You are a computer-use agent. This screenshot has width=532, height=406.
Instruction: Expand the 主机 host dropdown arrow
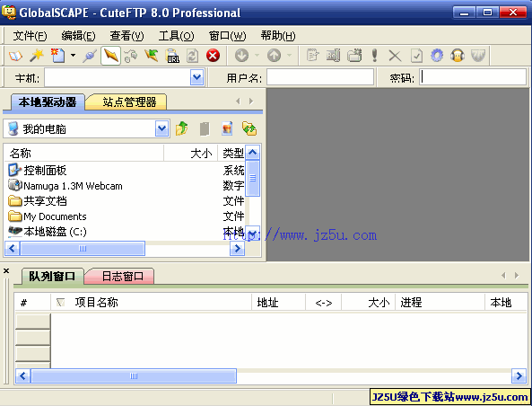(x=197, y=77)
